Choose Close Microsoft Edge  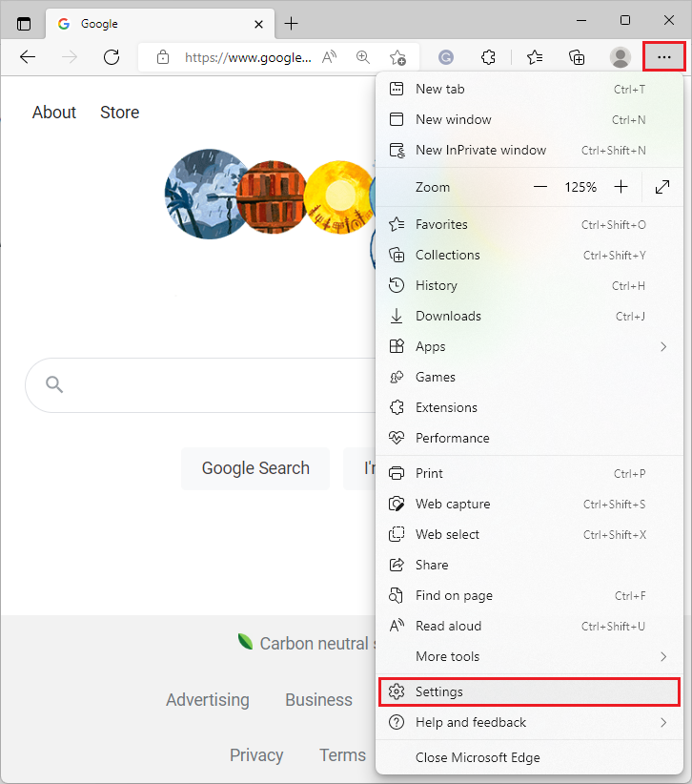[x=529, y=757]
